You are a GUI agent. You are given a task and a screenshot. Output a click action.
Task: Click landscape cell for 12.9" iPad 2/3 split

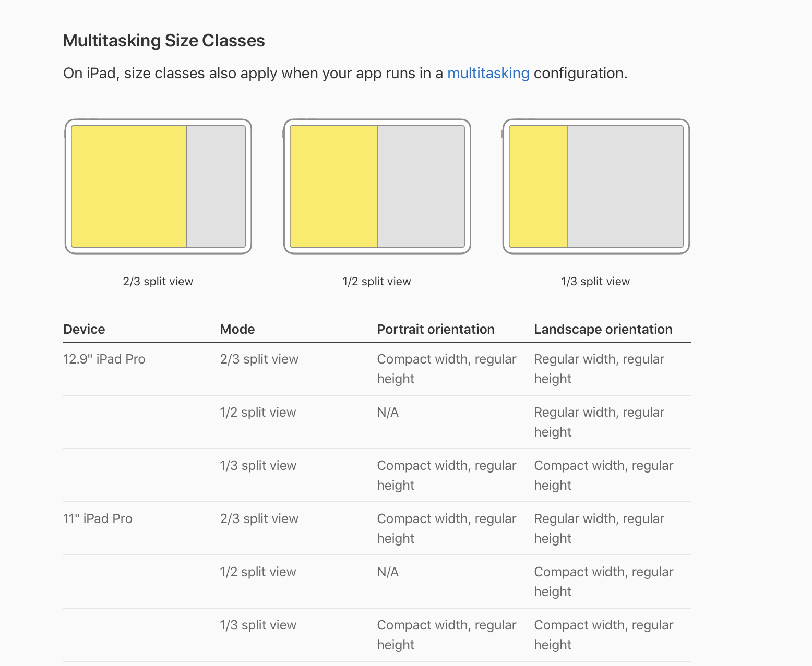pyautogui.click(x=599, y=369)
